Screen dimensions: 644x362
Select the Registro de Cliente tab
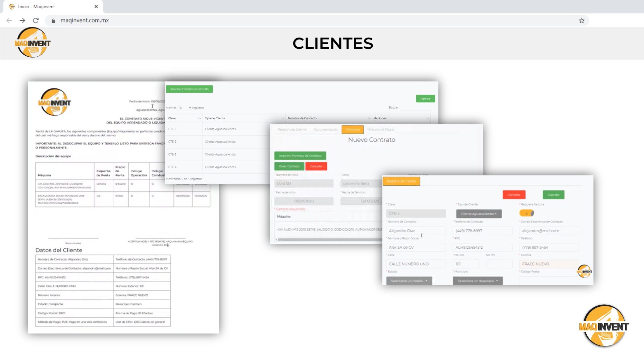tap(401, 181)
